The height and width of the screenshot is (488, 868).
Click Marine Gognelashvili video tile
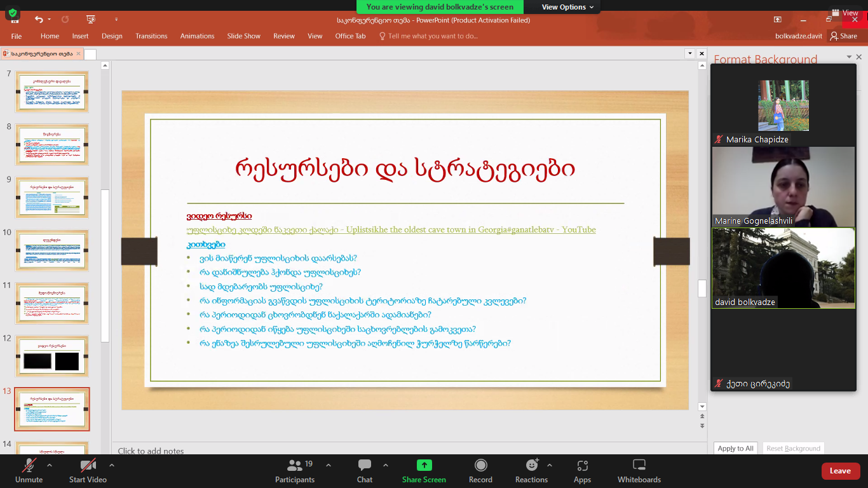point(783,187)
